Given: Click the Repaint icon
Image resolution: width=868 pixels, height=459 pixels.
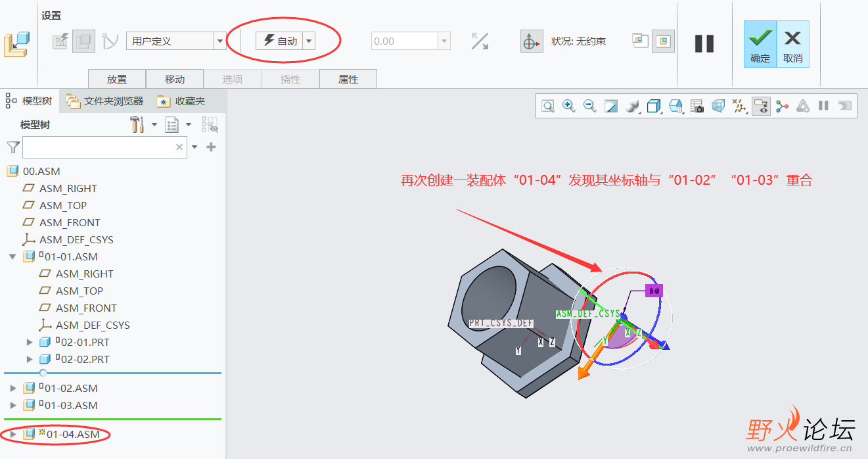Looking at the screenshot, I should pyautogui.click(x=611, y=106).
